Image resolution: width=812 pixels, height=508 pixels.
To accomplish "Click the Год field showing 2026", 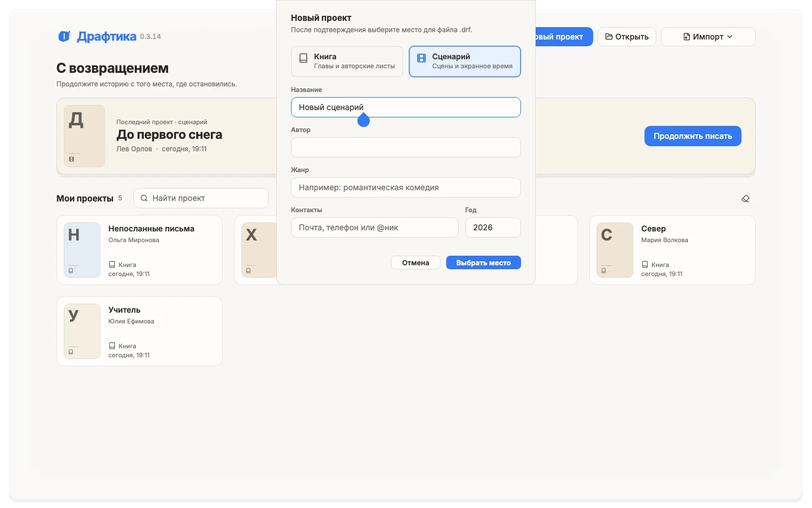I will tap(493, 227).
